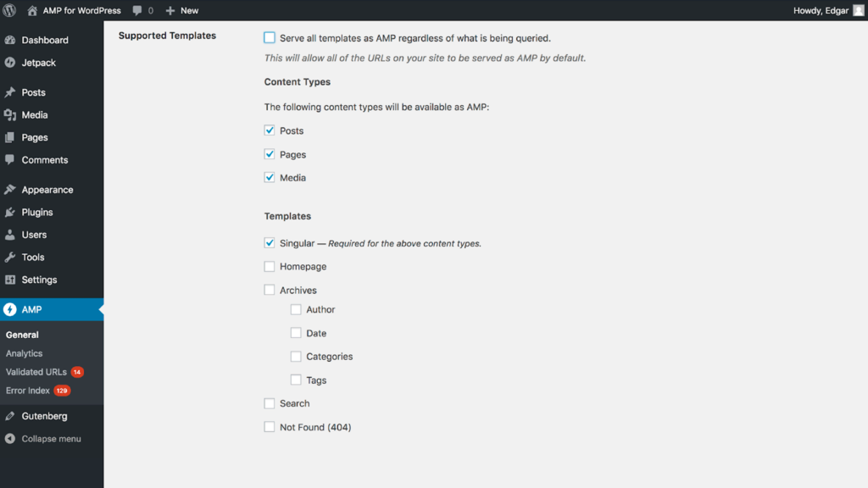Image resolution: width=868 pixels, height=488 pixels.
Task: Tick the Archives template checkbox
Action: click(x=270, y=290)
